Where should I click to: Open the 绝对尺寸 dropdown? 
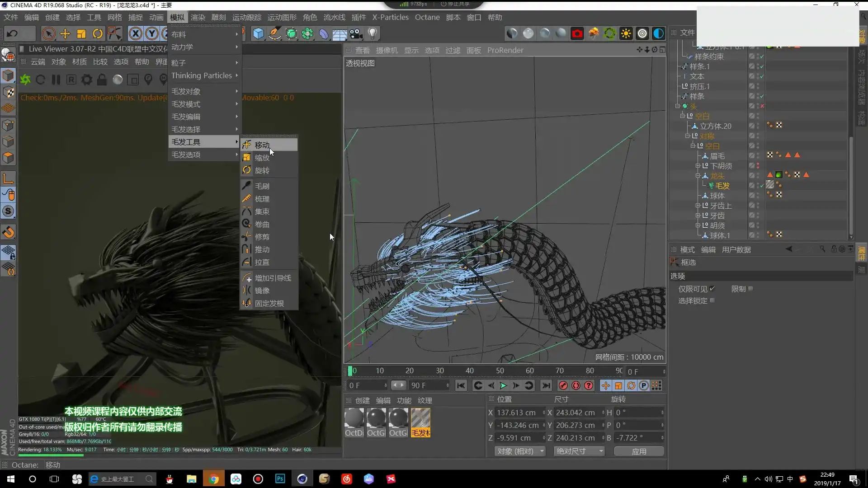(x=579, y=451)
